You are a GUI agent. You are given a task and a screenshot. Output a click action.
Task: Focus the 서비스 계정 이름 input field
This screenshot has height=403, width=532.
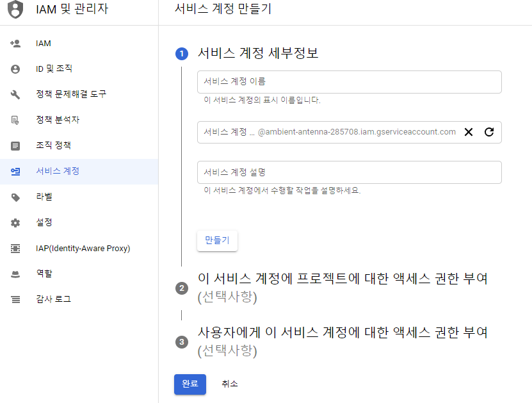click(350, 82)
